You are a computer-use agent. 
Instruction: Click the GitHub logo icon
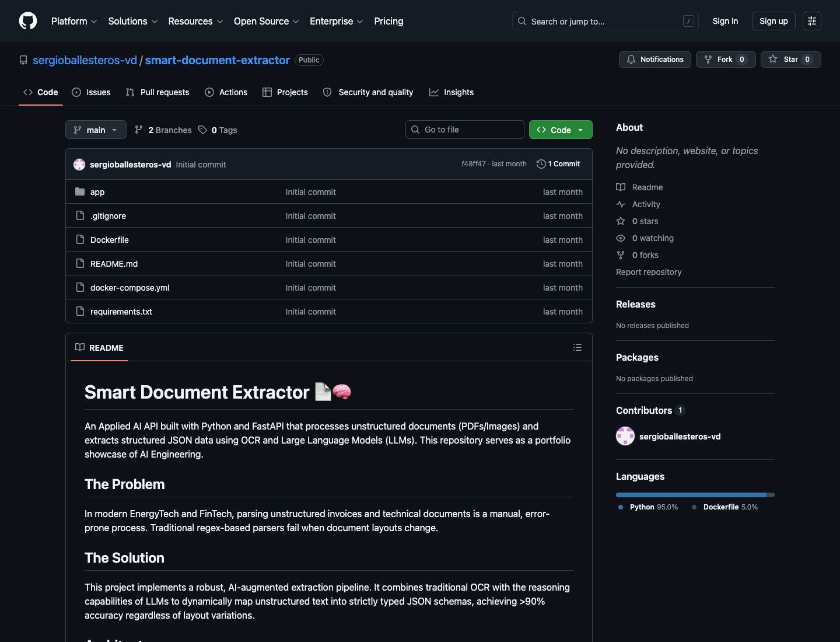(x=28, y=21)
